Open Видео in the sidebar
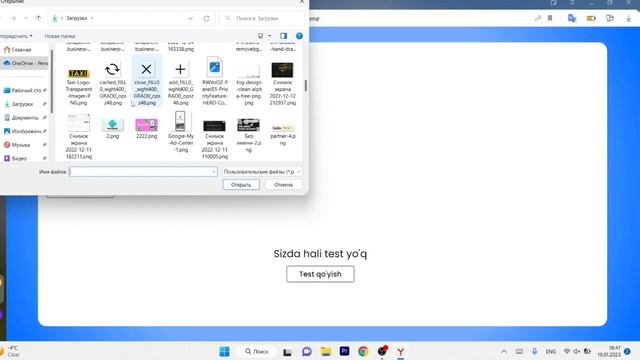The width and height of the screenshot is (640, 360). click(24, 158)
